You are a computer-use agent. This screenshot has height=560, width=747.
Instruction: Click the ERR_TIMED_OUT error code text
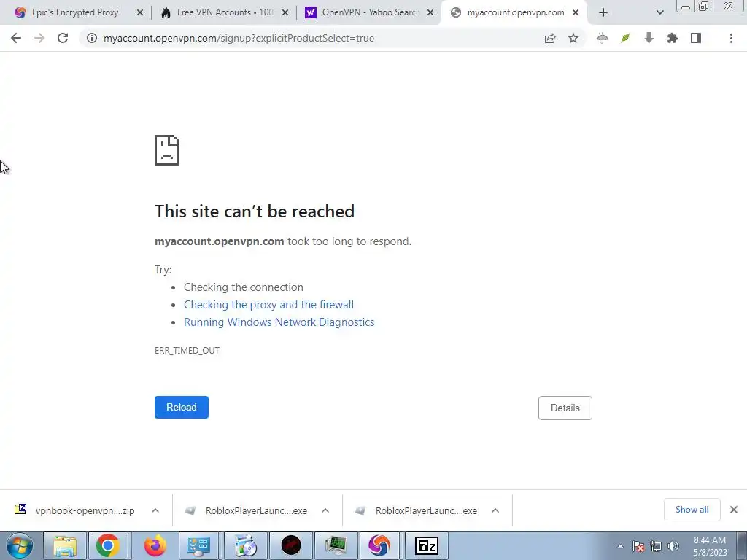point(187,351)
